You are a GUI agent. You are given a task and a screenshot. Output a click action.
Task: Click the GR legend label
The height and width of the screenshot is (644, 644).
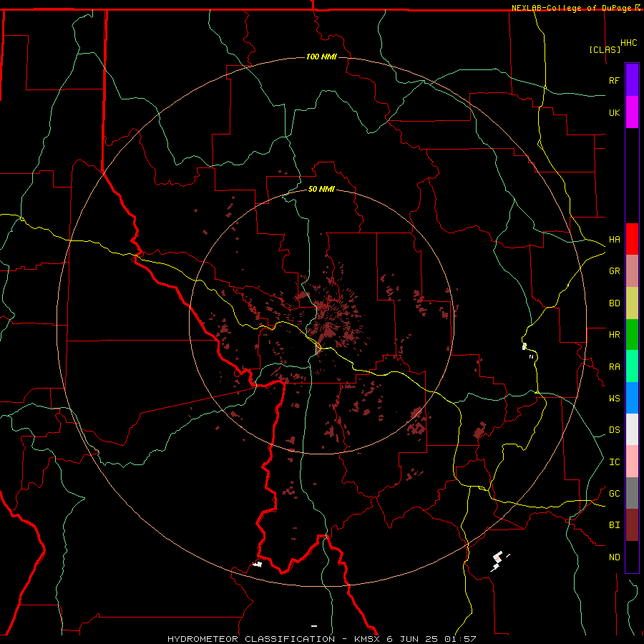tap(614, 271)
